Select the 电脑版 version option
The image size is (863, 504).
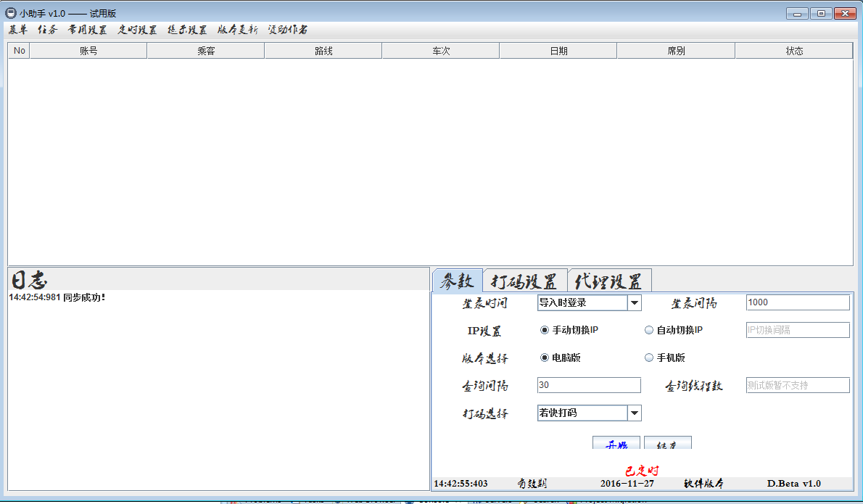pyautogui.click(x=545, y=358)
